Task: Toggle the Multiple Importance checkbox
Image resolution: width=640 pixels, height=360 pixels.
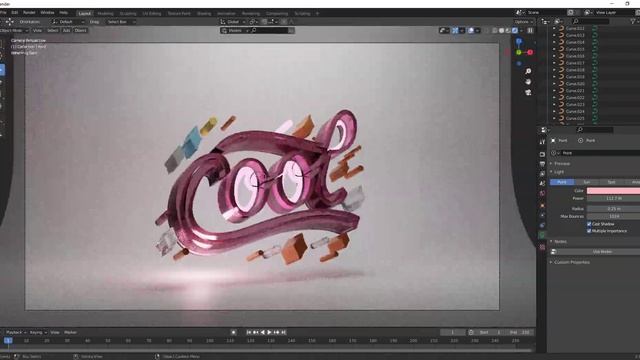Action: 589,231
